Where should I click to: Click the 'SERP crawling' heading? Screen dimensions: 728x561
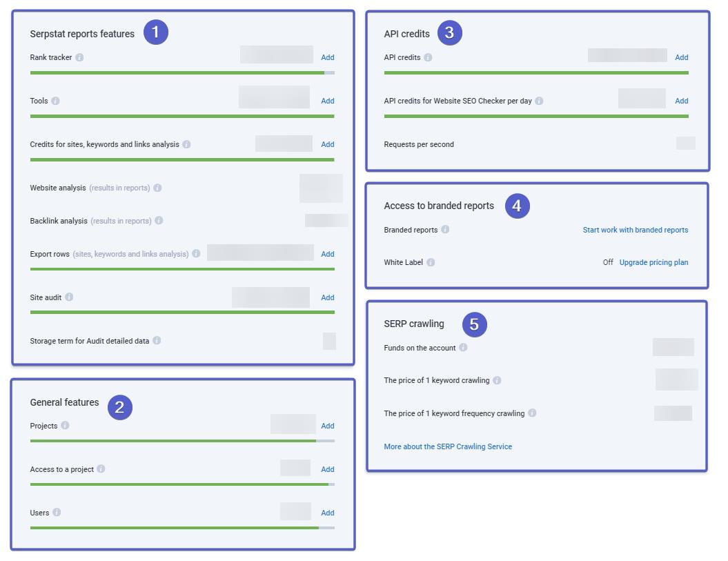click(x=413, y=324)
